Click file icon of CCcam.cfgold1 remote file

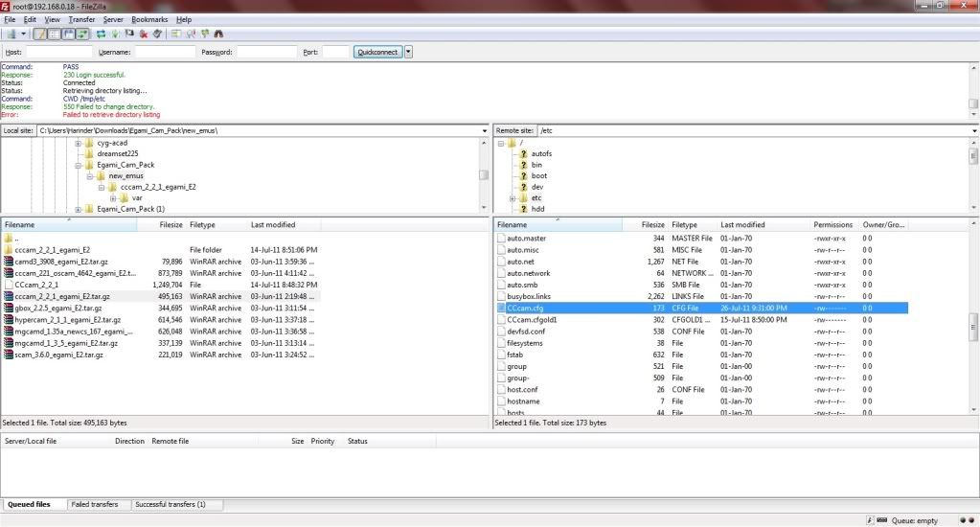(501, 319)
